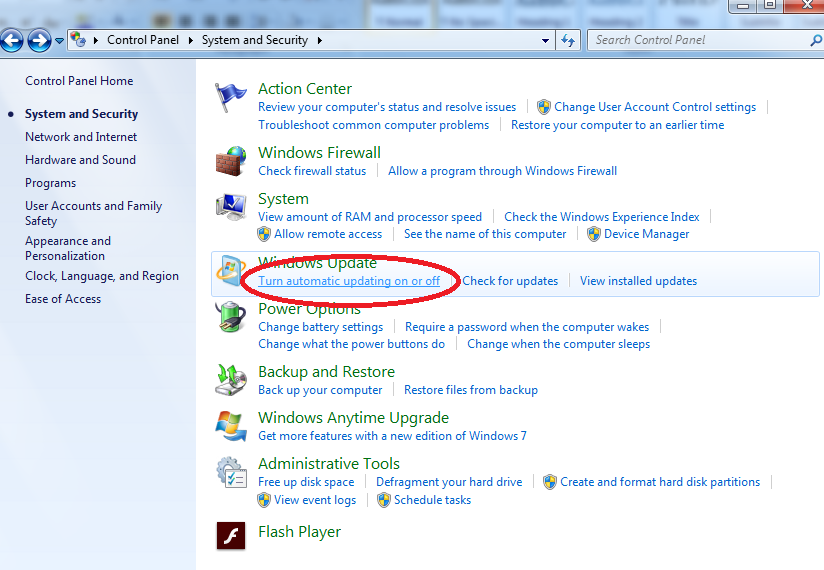Click Check for updates
824x570 pixels.
510,281
